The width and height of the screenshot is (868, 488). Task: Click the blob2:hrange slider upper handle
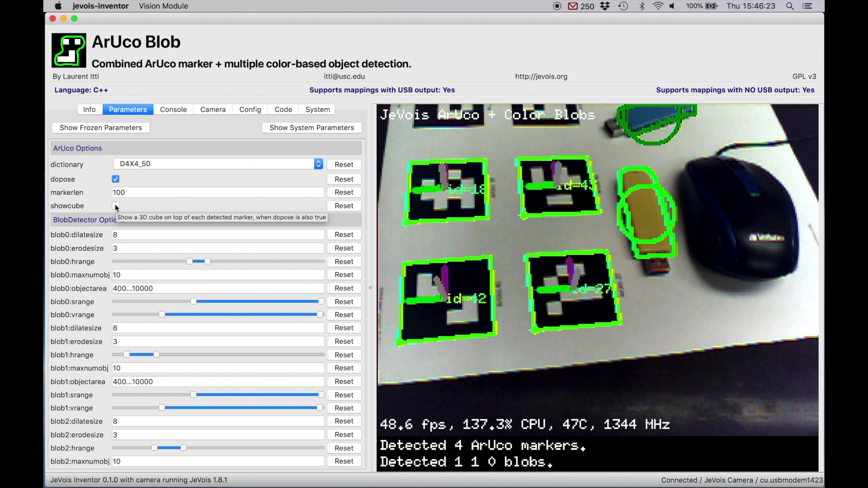184,448
